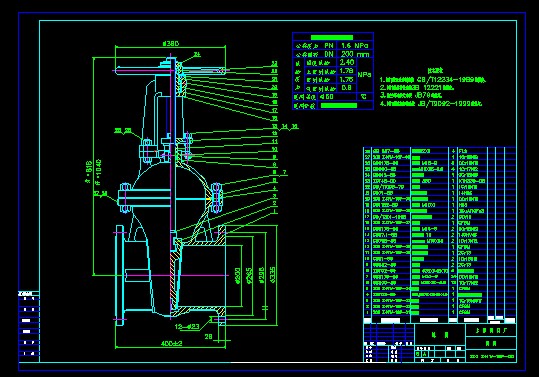
Task: Select the part leader label 7
Action: click(x=284, y=172)
